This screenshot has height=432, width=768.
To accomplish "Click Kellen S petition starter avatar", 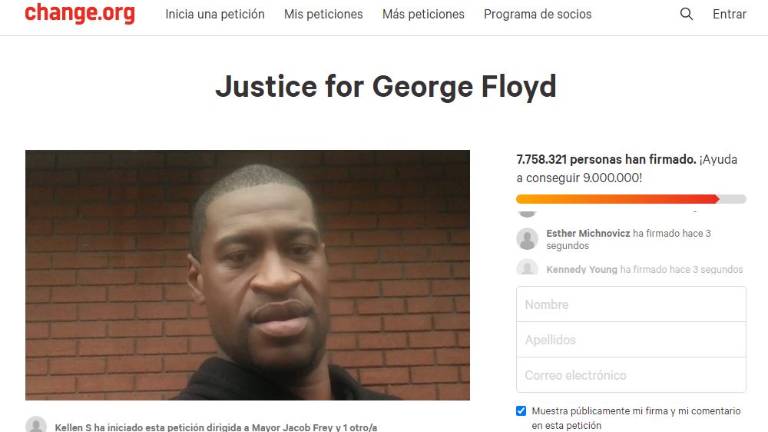I will click(x=36, y=425).
